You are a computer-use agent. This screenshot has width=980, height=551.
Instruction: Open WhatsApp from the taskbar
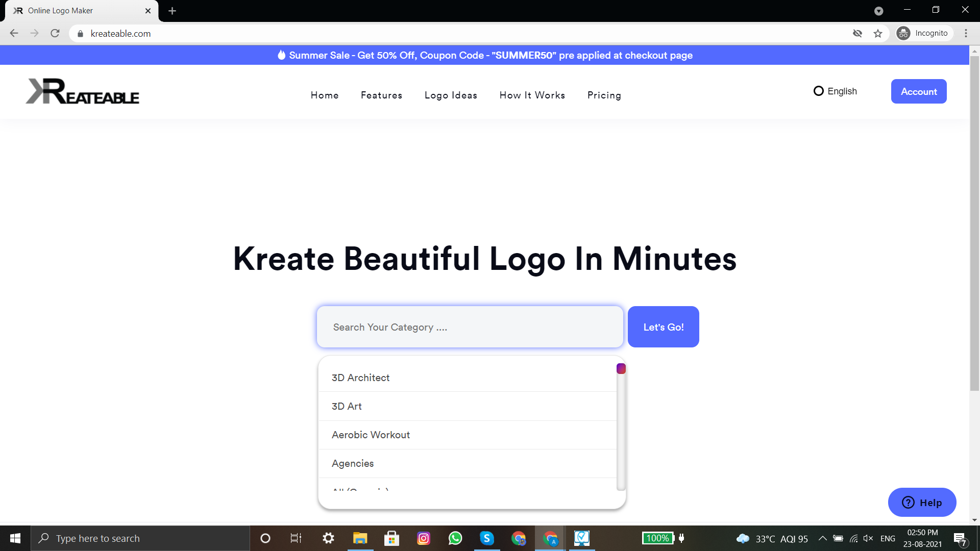pos(455,538)
